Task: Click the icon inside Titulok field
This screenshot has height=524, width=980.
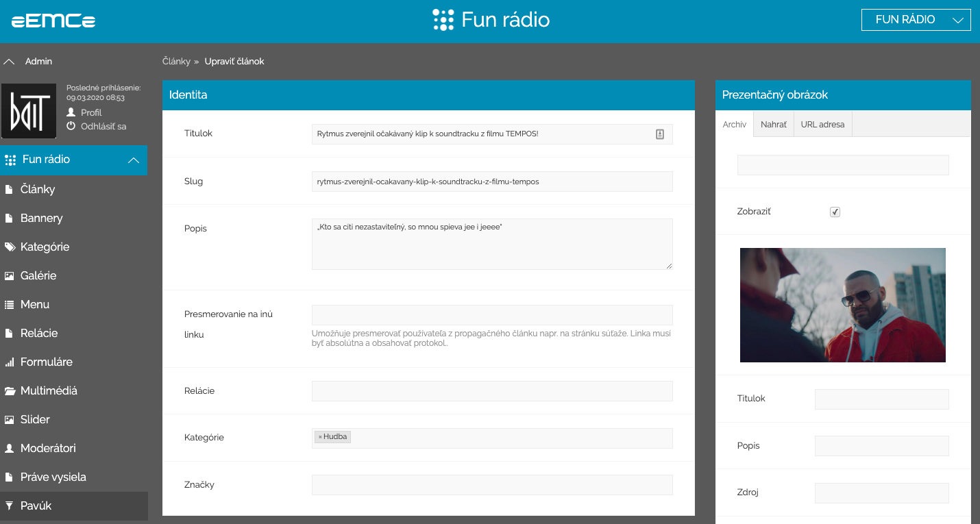Action: [x=660, y=134]
